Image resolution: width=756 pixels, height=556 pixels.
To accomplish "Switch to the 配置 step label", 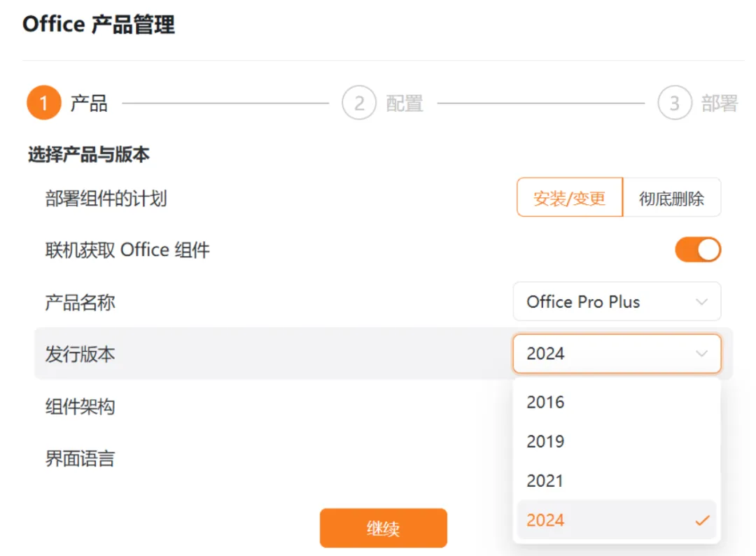I will pyautogui.click(x=405, y=103).
